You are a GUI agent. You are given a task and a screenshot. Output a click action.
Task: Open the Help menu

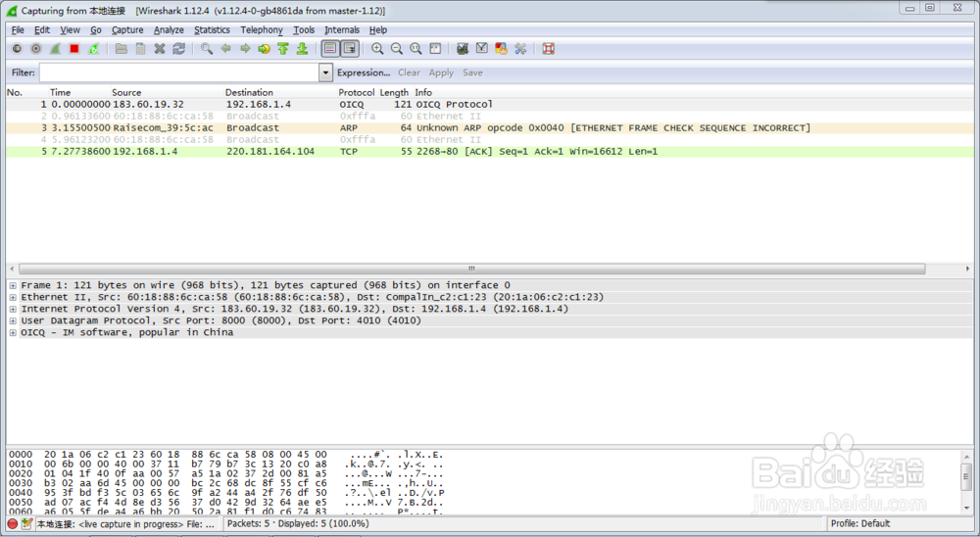378,30
